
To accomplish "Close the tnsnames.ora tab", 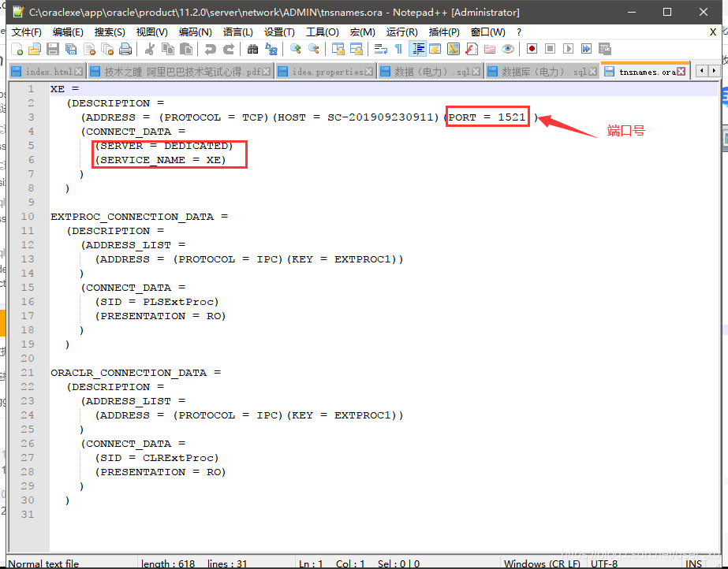I will [681, 72].
